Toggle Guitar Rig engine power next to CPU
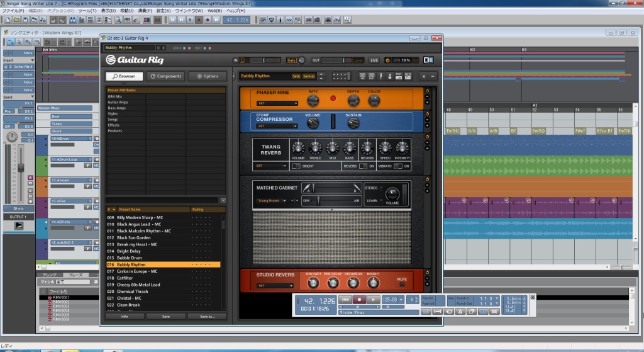Viewport: 644px width, 352px height. [387, 60]
